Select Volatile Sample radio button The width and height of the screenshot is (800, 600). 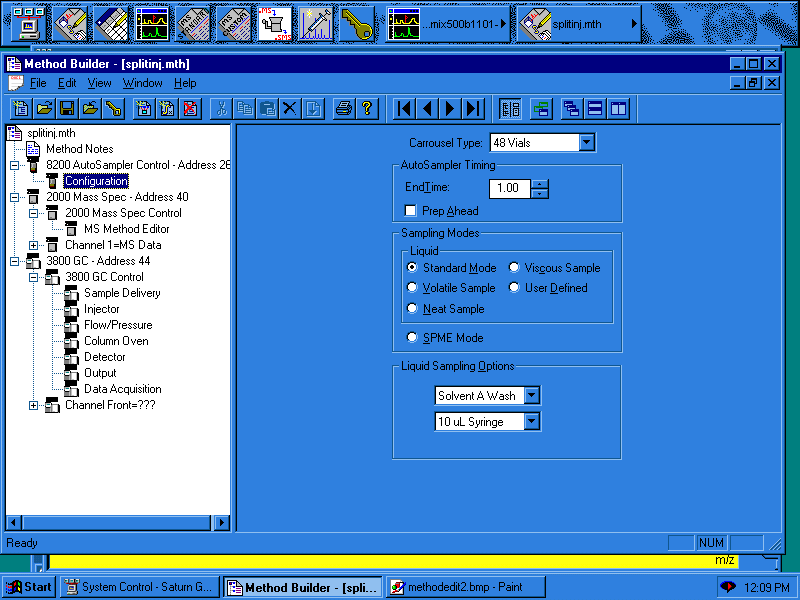point(412,288)
